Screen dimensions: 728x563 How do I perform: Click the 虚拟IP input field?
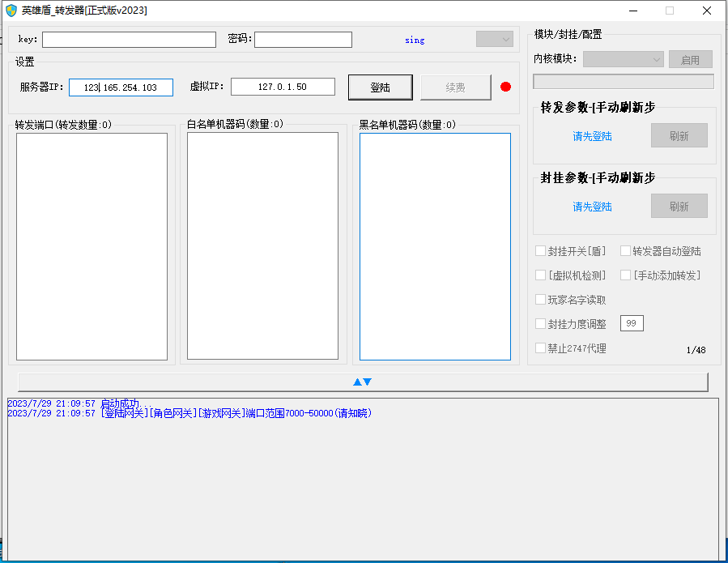283,87
